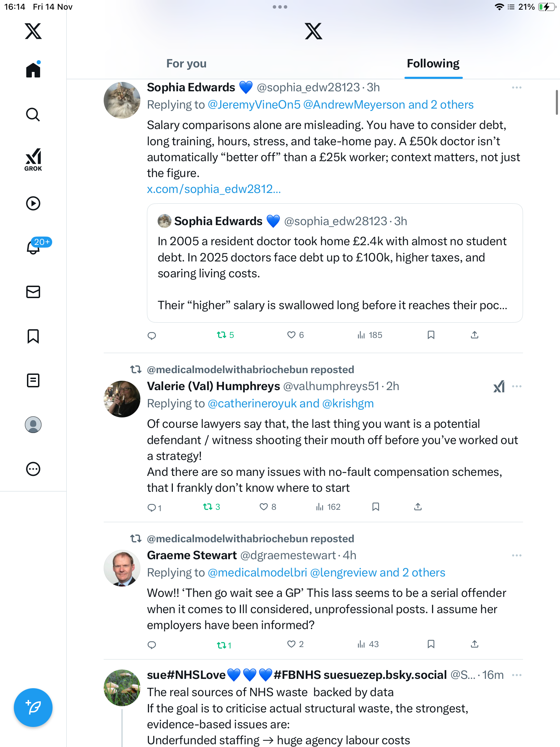Open Notifications bell with 20+ badge
Image resolution: width=560 pixels, height=747 pixels.
coord(34,247)
